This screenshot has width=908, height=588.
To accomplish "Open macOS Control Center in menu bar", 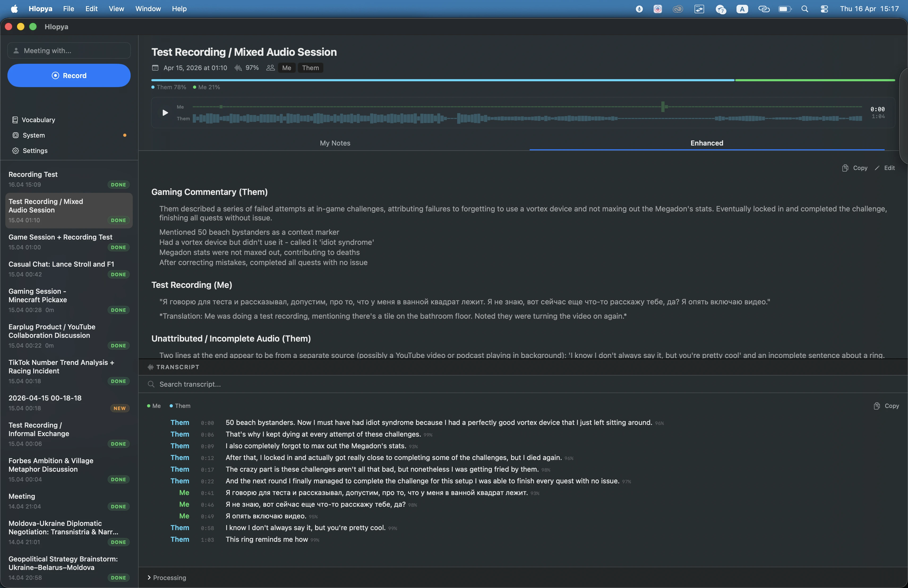I will (x=824, y=9).
